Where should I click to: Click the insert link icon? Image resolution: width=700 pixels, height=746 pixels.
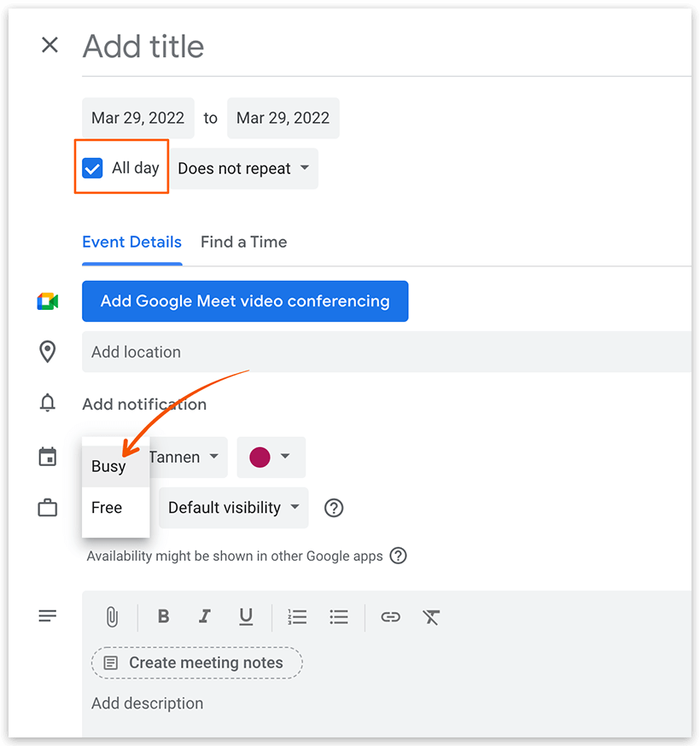pos(390,616)
